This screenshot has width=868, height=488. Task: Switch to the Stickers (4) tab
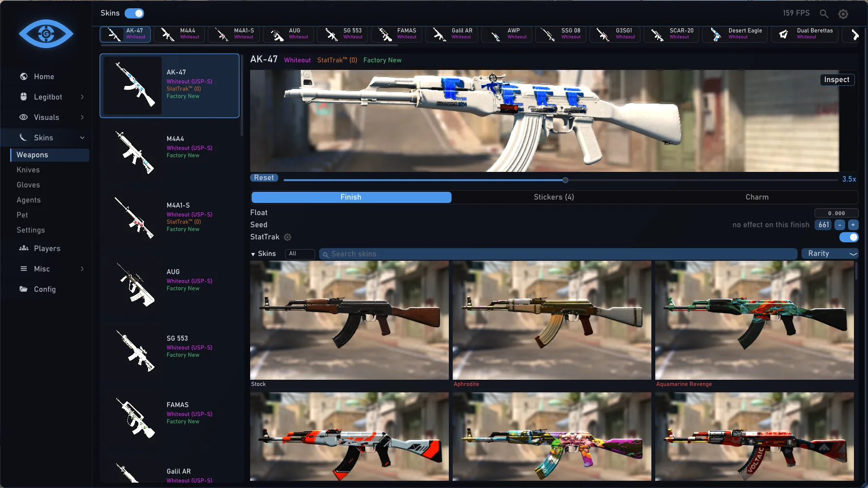pyautogui.click(x=554, y=197)
